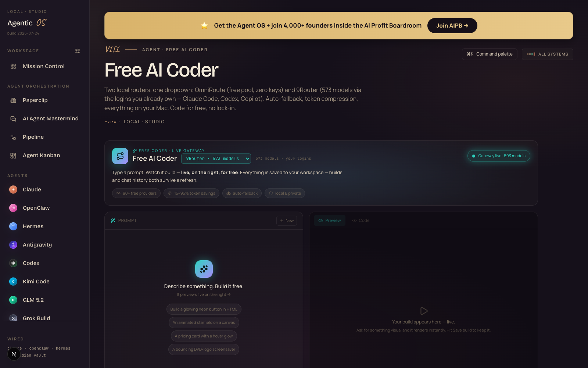Click the 'local & private' chip
Image resolution: width=588 pixels, height=368 pixels.
pyautogui.click(x=285, y=193)
